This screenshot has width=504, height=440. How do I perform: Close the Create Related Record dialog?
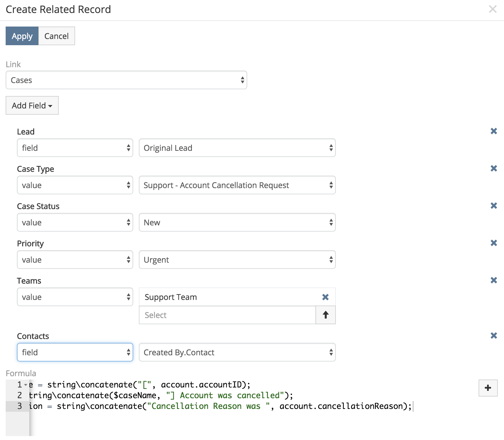493,9
